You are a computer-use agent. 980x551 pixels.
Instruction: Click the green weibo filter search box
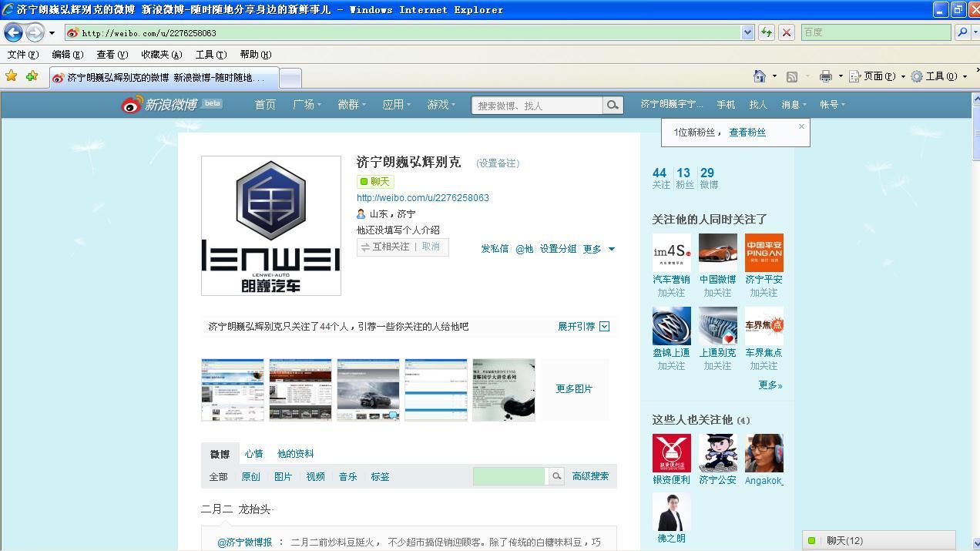509,476
